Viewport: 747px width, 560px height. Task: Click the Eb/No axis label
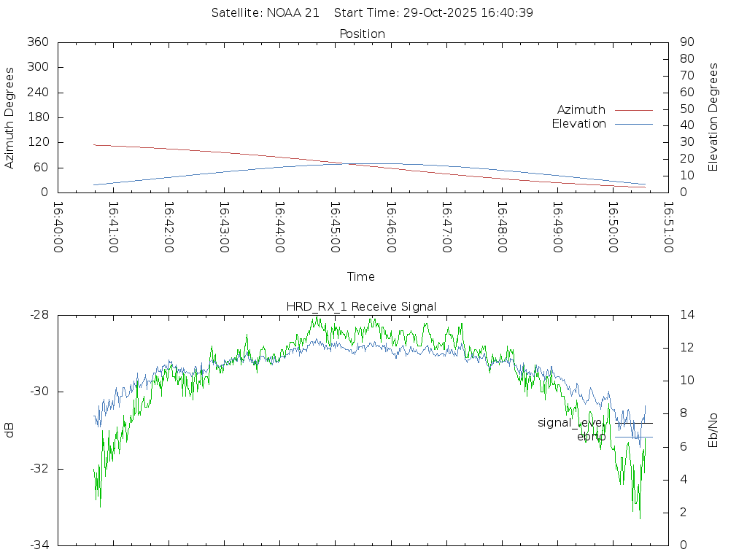coord(713,430)
